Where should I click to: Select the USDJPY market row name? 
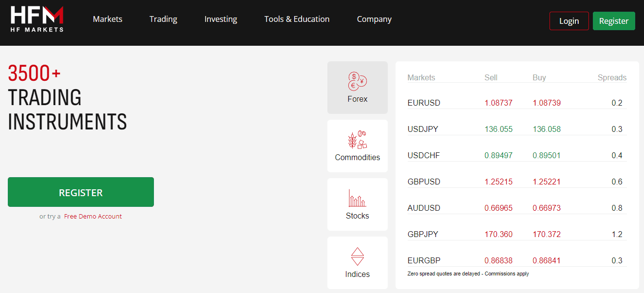click(423, 129)
